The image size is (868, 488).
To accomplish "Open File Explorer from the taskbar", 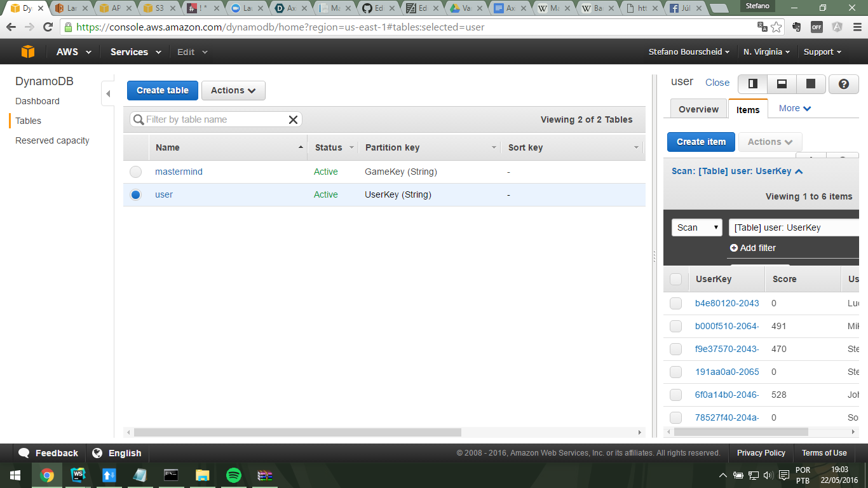I will [x=203, y=475].
